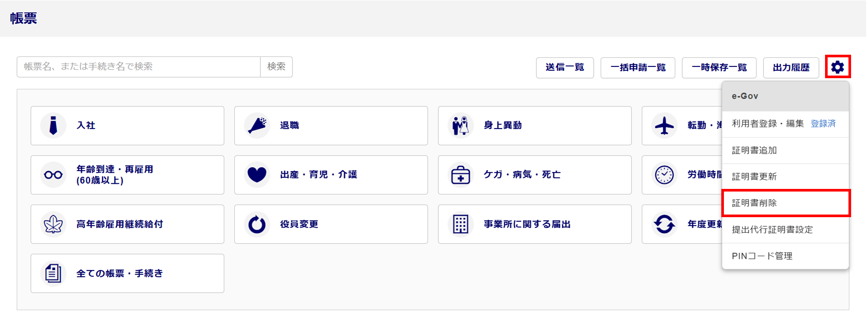Click the bouquet icon for 退職
Screen dimensions: 868x314
[x=257, y=126]
